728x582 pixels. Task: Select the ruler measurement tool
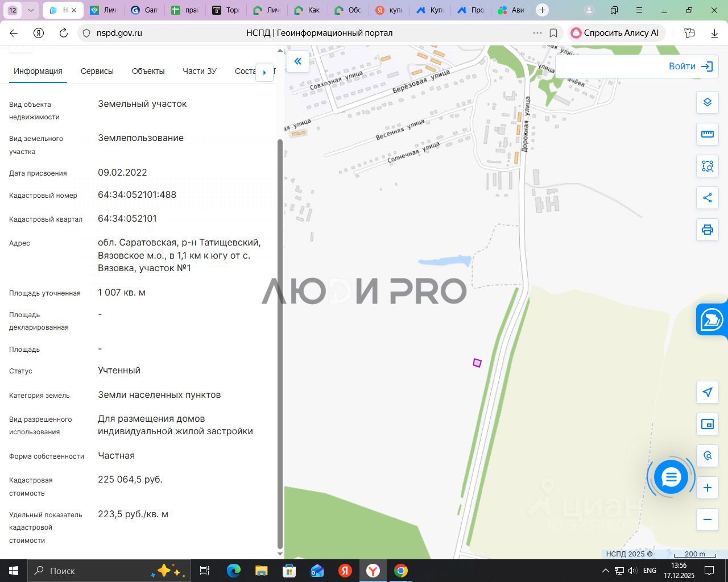(x=707, y=134)
